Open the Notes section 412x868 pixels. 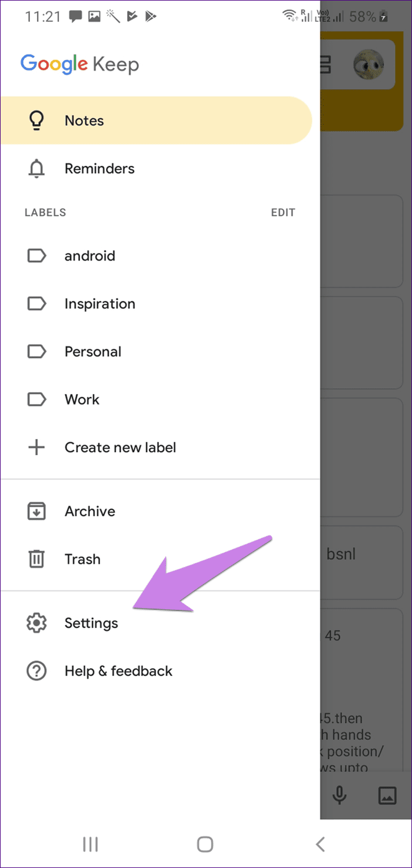tap(156, 121)
